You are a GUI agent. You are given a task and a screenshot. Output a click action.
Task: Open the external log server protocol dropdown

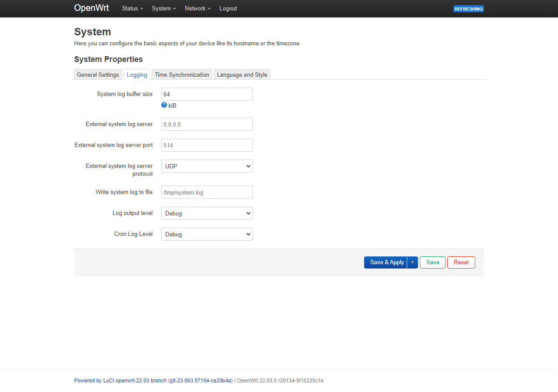(x=207, y=166)
